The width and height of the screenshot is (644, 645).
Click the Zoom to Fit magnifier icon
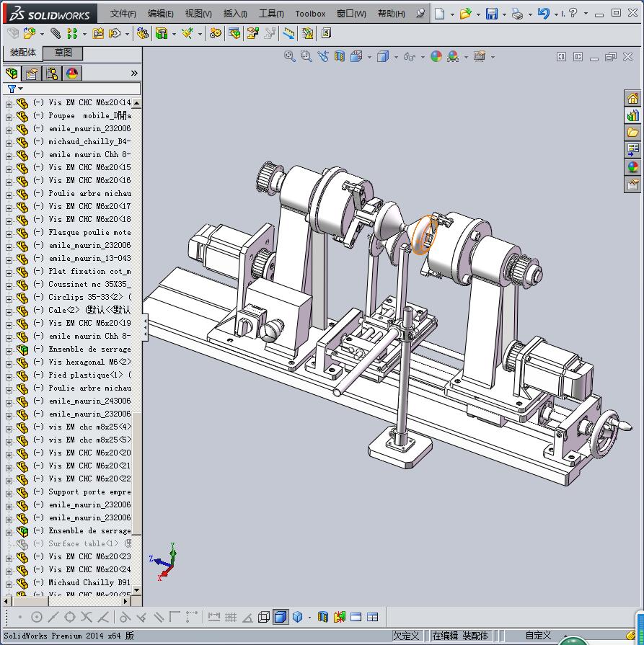290,57
